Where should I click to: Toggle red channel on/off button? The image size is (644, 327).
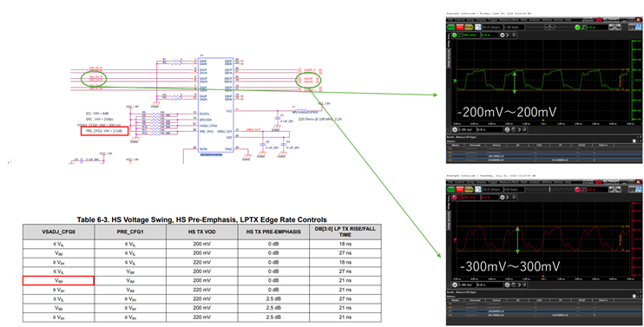point(455,198)
